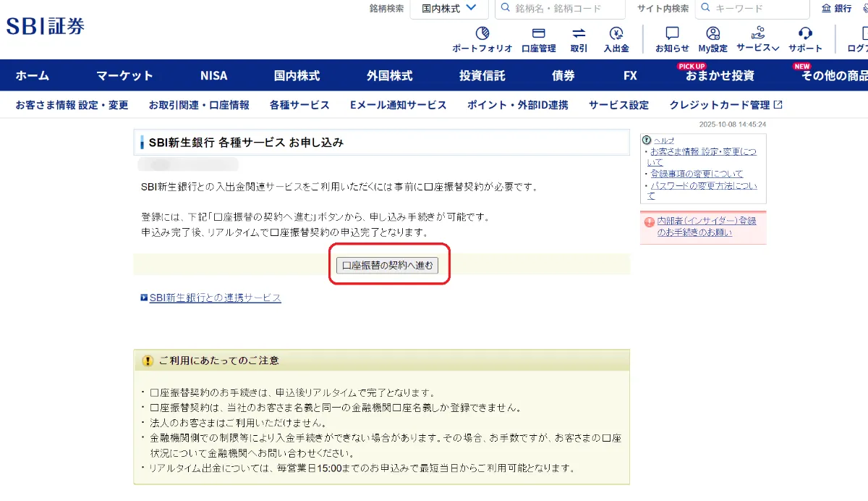The height and width of the screenshot is (501, 868).
Task: Open 口座管理 account management icon
Action: [538, 33]
